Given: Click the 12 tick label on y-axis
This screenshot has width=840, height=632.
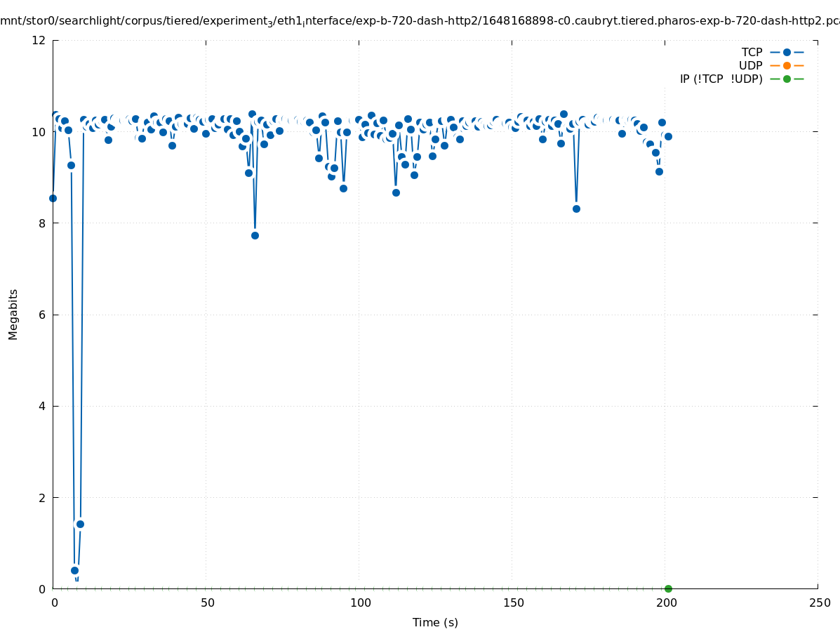Looking at the screenshot, I should pyautogui.click(x=39, y=40).
